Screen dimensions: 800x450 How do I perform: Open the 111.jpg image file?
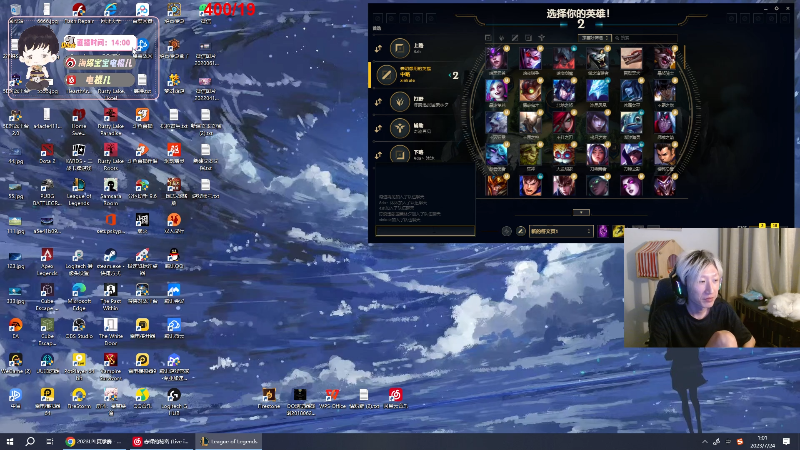pyautogui.click(x=15, y=223)
